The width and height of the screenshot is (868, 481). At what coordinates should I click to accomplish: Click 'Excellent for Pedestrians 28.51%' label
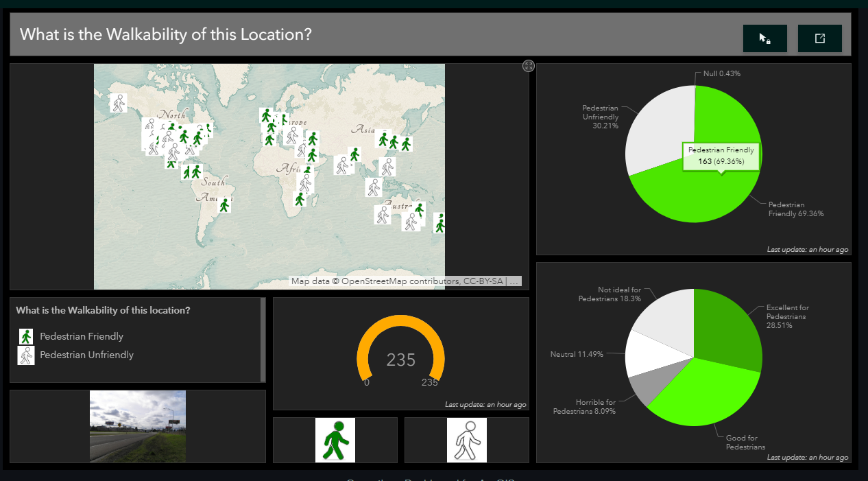click(x=788, y=316)
